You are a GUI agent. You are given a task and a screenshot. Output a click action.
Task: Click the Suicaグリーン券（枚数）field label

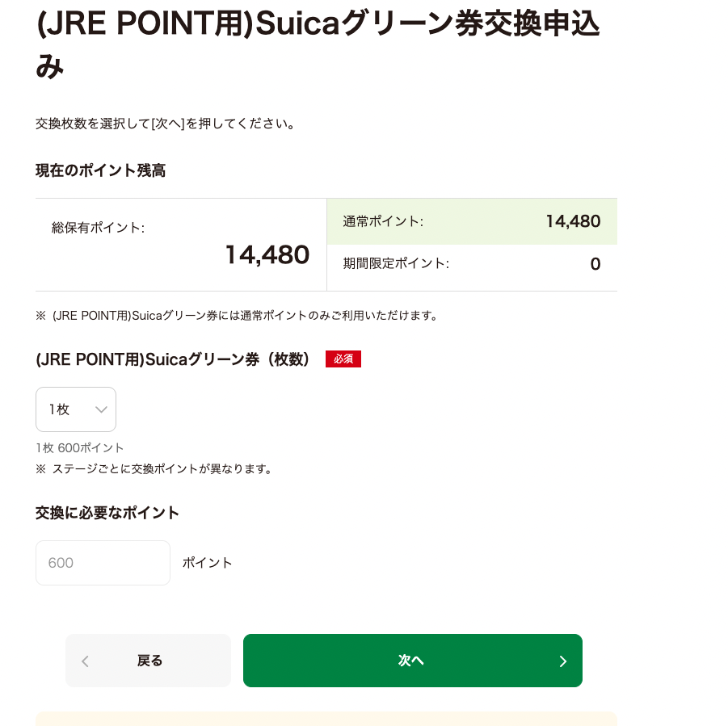pyautogui.click(x=173, y=359)
